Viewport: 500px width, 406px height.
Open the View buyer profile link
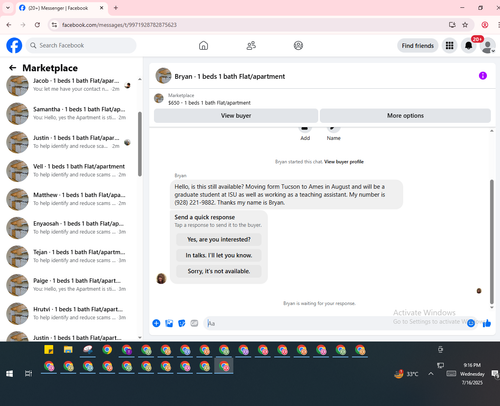click(x=344, y=162)
